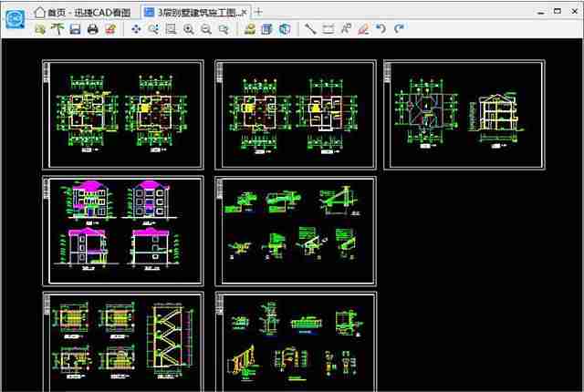584x392 pixels.
Task: Zoom in with the plus magnifier
Action: (189, 28)
